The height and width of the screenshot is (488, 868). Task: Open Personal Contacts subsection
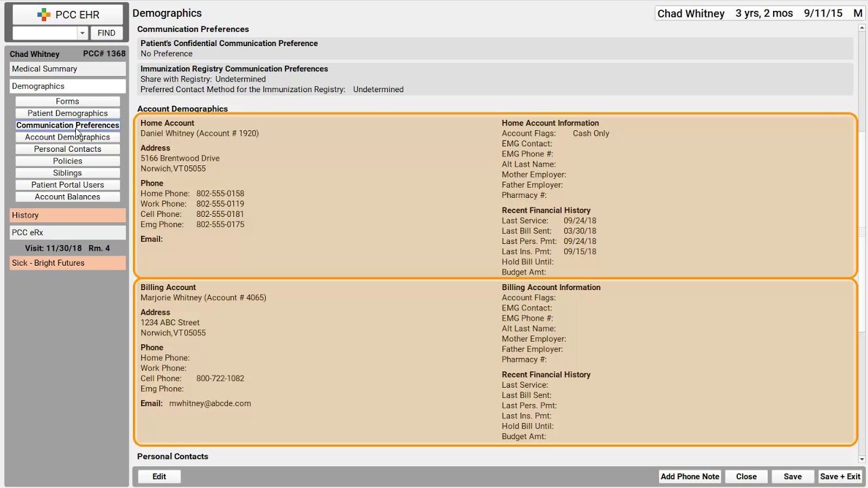(67, 149)
